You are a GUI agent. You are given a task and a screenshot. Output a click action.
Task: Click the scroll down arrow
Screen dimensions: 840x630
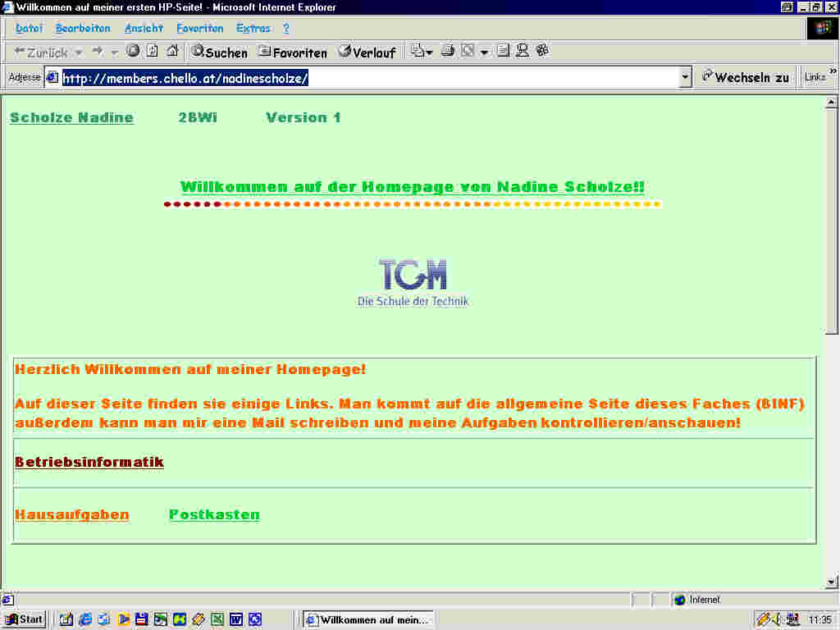pyautogui.click(x=831, y=582)
